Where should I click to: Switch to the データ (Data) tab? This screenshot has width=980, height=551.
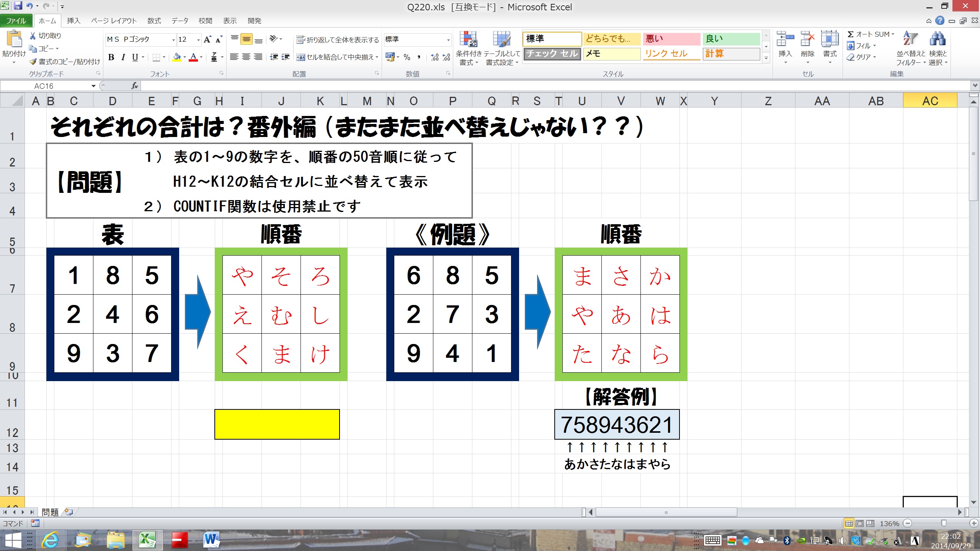coord(180,21)
